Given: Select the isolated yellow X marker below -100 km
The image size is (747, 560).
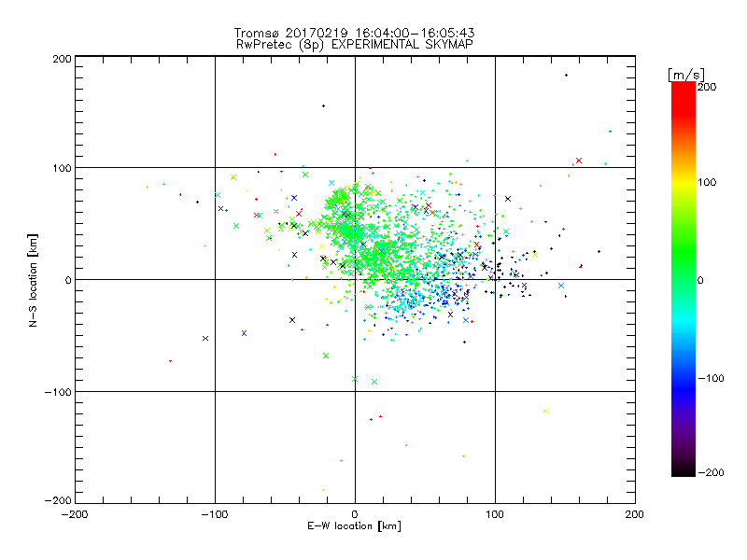Looking at the screenshot, I should 545,411.
